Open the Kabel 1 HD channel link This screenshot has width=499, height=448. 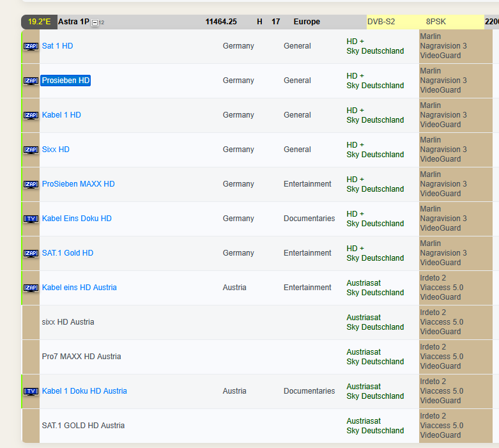point(61,115)
